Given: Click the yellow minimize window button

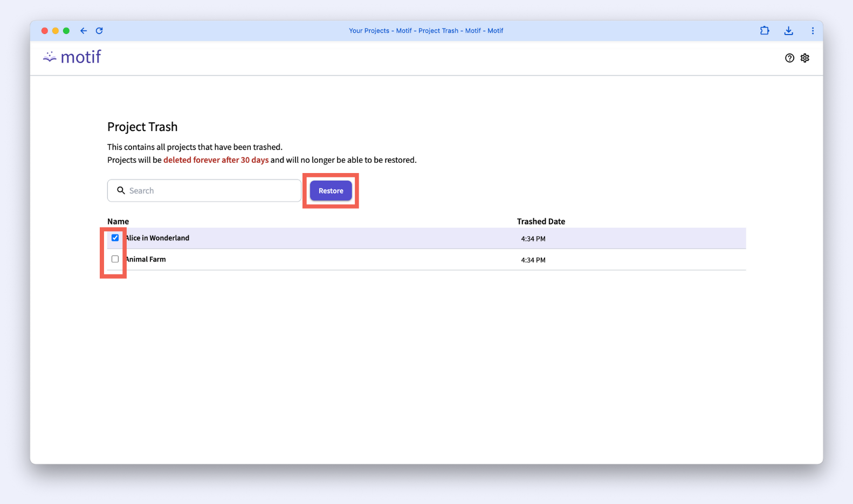Looking at the screenshot, I should (x=56, y=31).
